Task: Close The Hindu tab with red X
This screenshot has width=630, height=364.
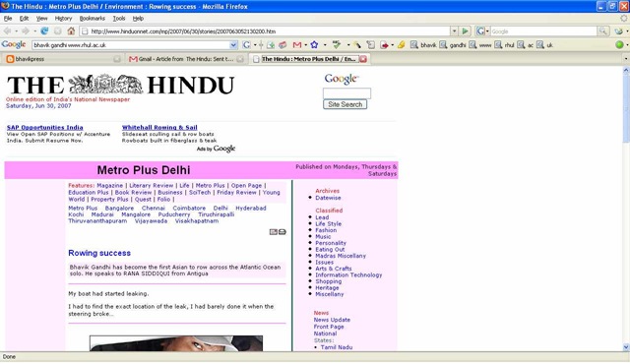Action: pyautogui.click(x=363, y=59)
